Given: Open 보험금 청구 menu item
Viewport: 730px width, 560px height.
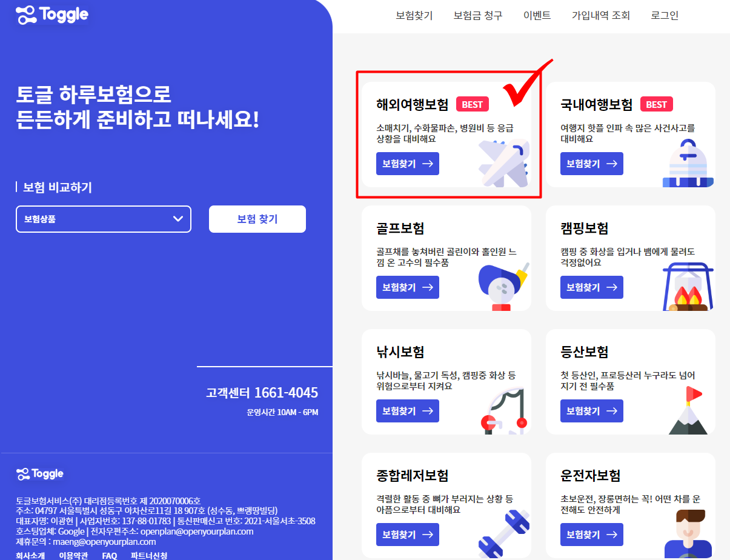Looking at the screenshot, I should click(478, 16).
